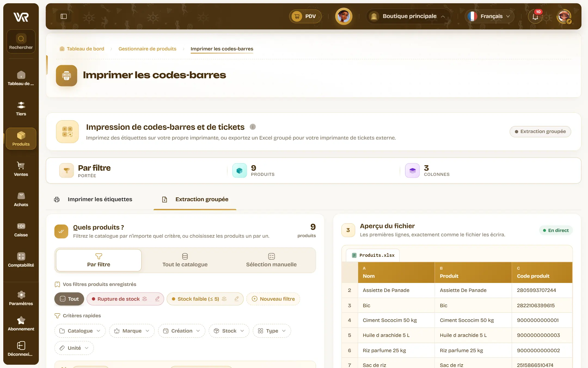Select the Tout le catalogue option
This screenshot has height=368, width=588.
click(x=185, y=260)
